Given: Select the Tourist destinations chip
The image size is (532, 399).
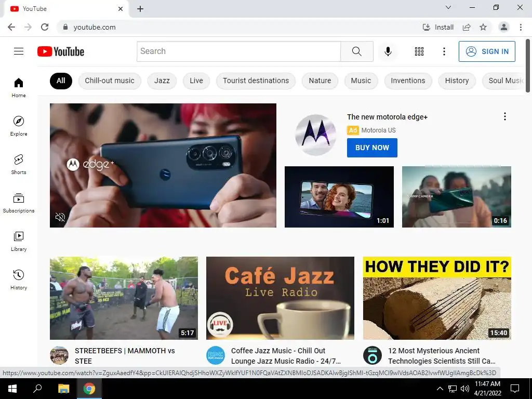Looking at the screenshot, I should pyautogui.click(x=256, y=81).
